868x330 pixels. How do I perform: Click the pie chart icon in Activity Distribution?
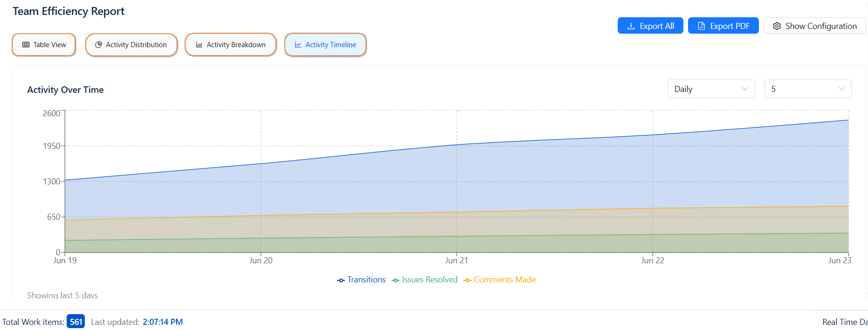[98, 45]
